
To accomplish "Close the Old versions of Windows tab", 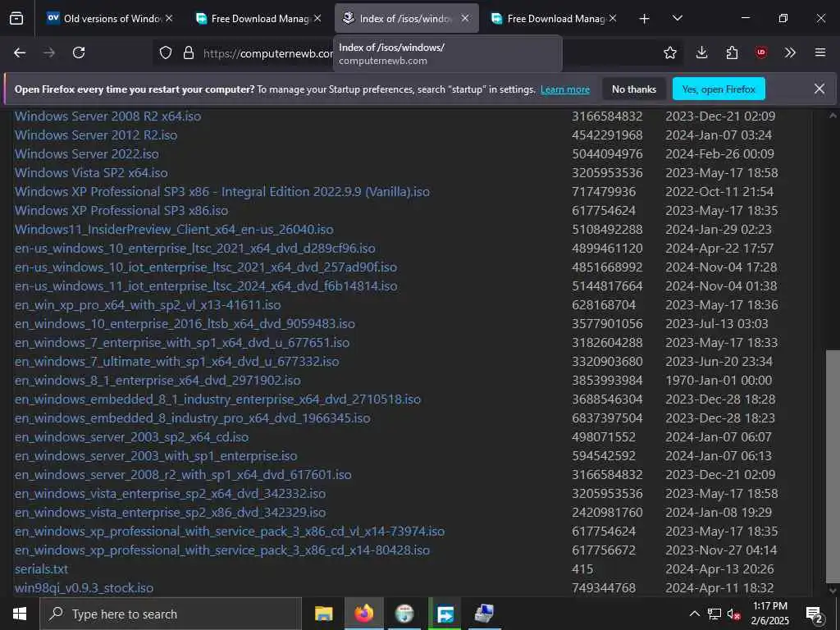I will click(169, 18).
